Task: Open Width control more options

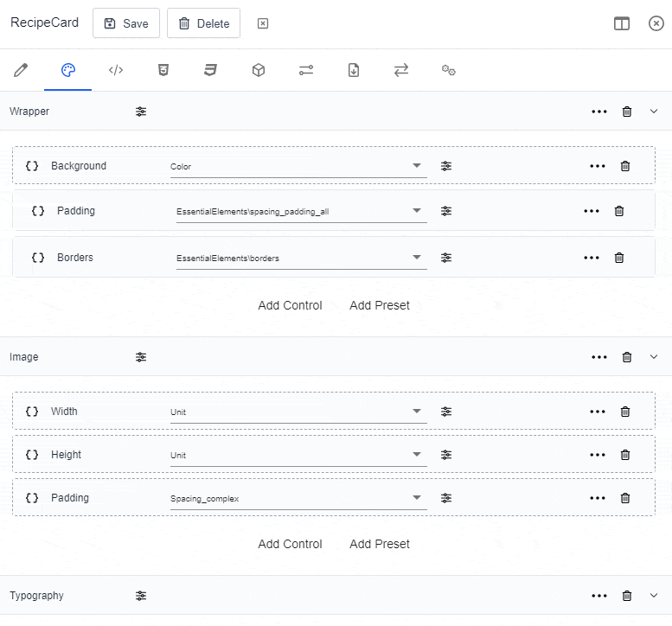Action: coord(598,412)
